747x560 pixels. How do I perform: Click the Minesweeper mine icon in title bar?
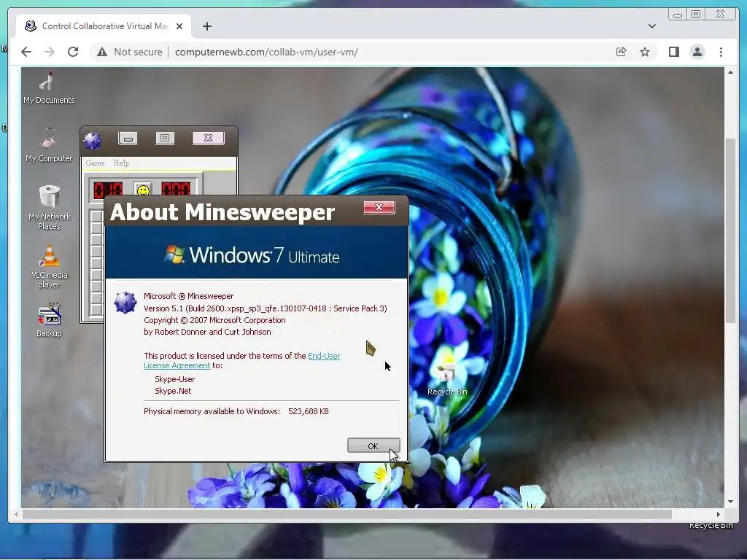click(93, 140)
